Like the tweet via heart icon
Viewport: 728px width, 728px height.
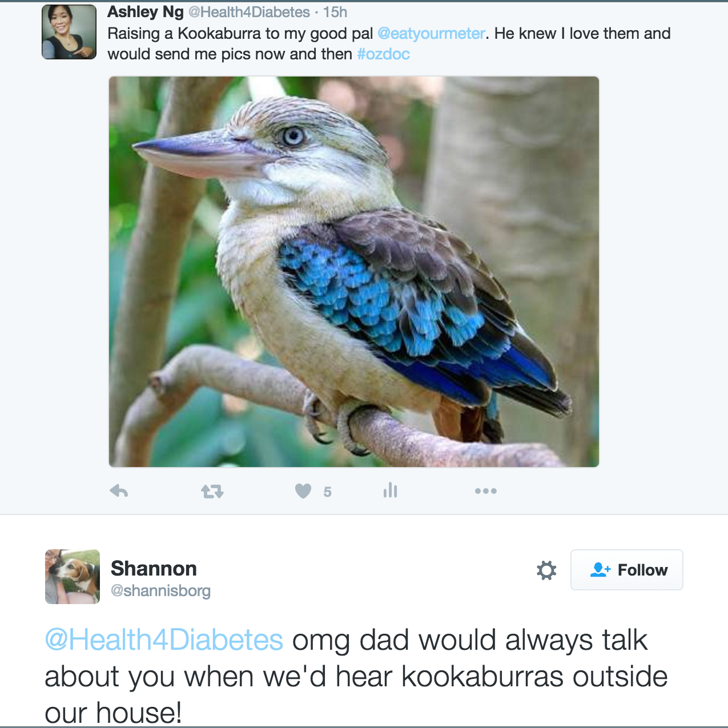pos(303,491)
